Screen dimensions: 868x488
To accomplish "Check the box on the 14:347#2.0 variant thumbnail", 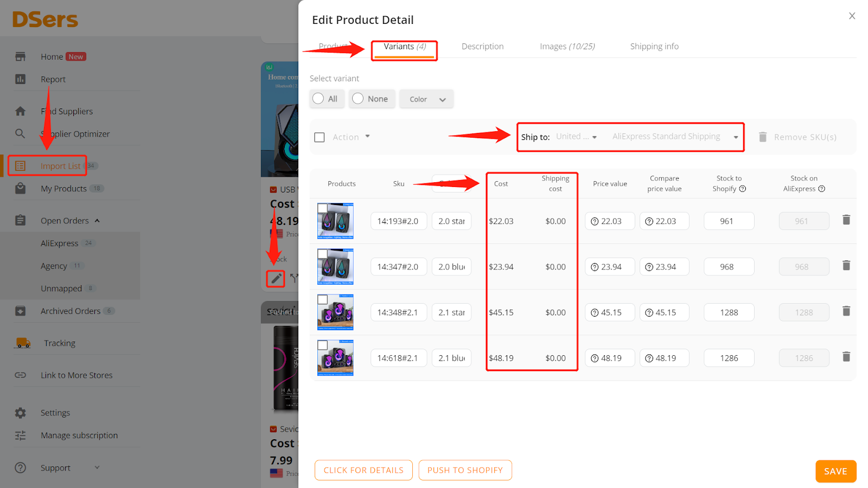I will (x=322, y=254).
